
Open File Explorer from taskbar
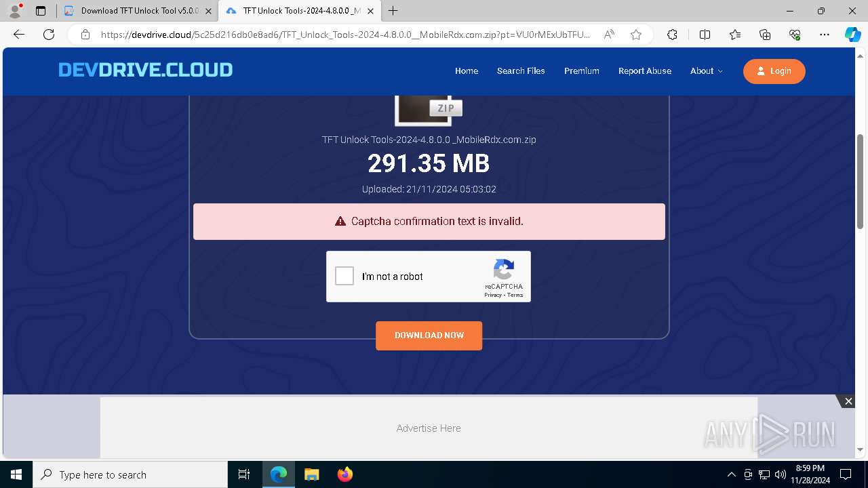click(312, 474)
